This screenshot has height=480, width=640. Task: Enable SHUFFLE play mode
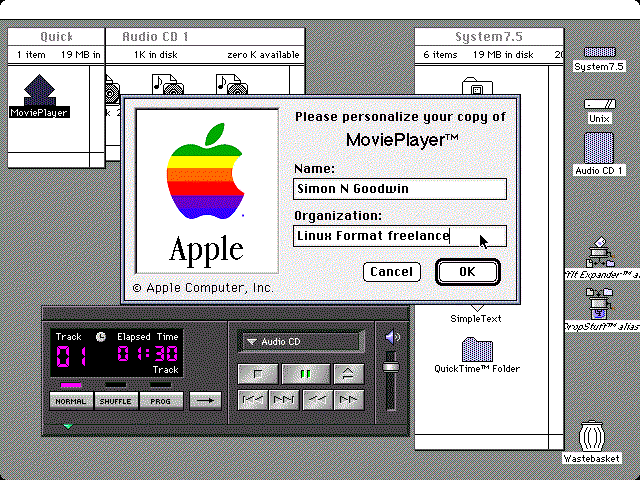pos(116,401)
